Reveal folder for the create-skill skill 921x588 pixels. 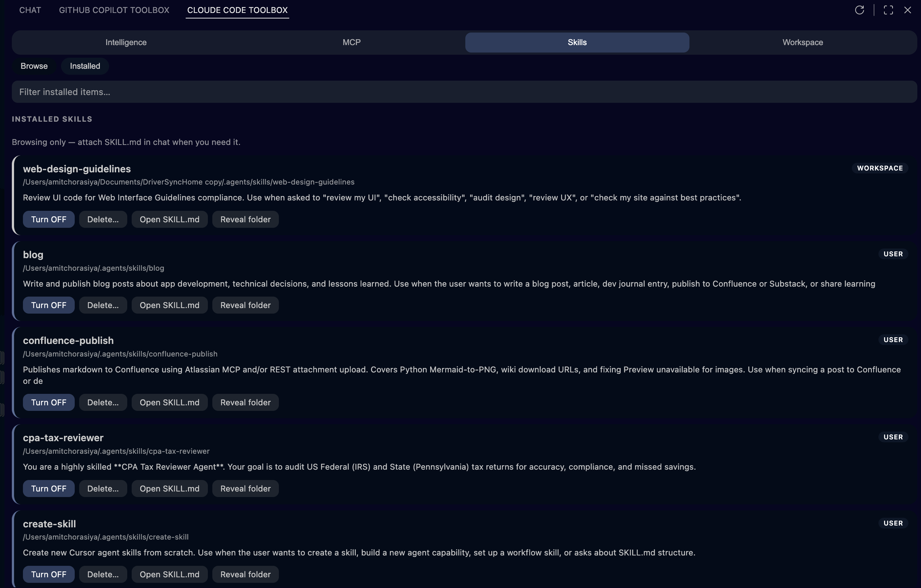(x=245, y=574)
